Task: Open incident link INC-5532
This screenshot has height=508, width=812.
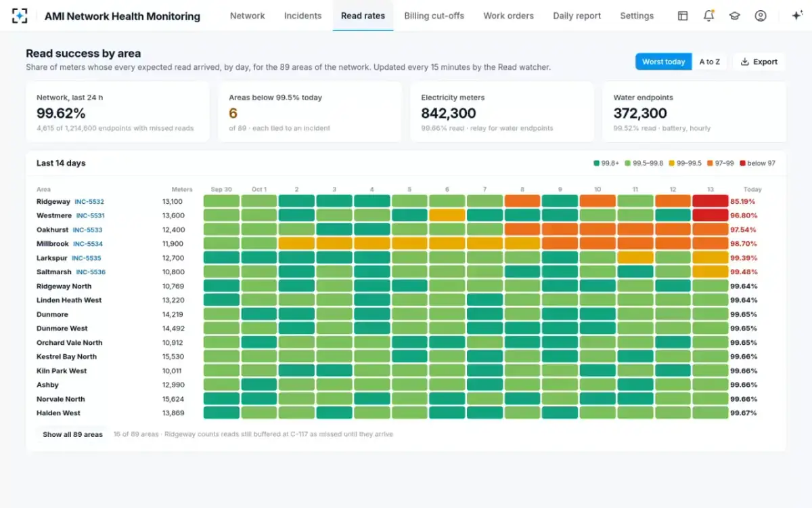Action: pos(89,202)
